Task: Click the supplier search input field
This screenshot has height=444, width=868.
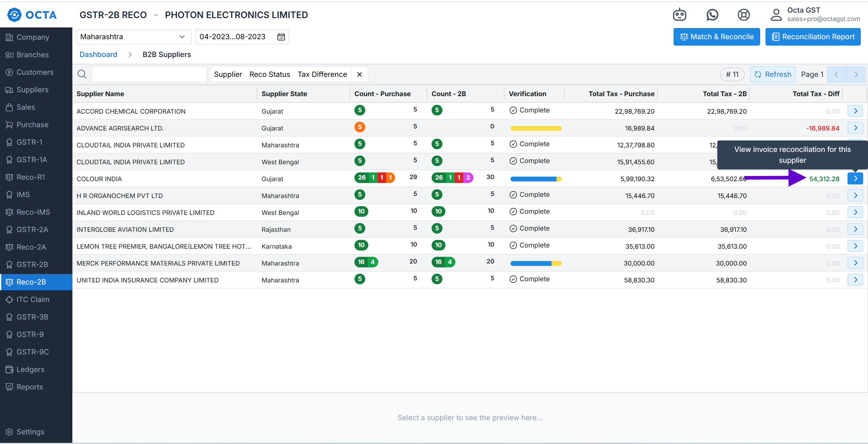Action: [x=149, y=74]
